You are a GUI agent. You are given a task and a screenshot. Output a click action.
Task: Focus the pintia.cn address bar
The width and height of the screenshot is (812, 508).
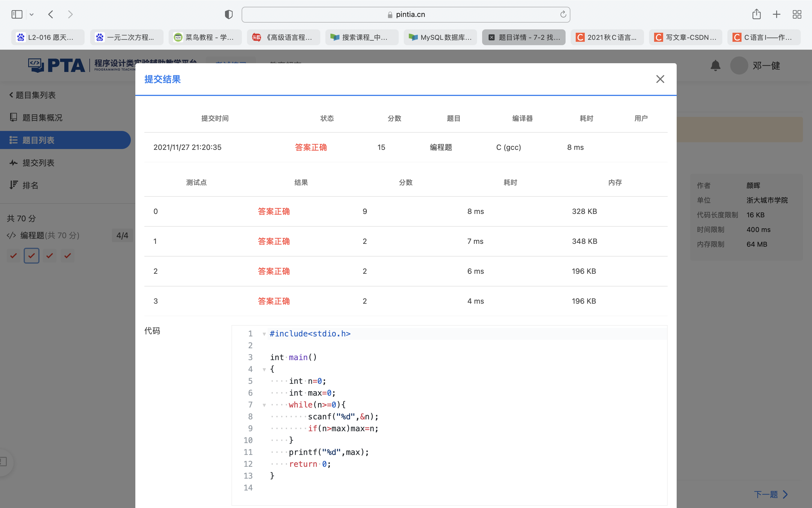(406, 14)
